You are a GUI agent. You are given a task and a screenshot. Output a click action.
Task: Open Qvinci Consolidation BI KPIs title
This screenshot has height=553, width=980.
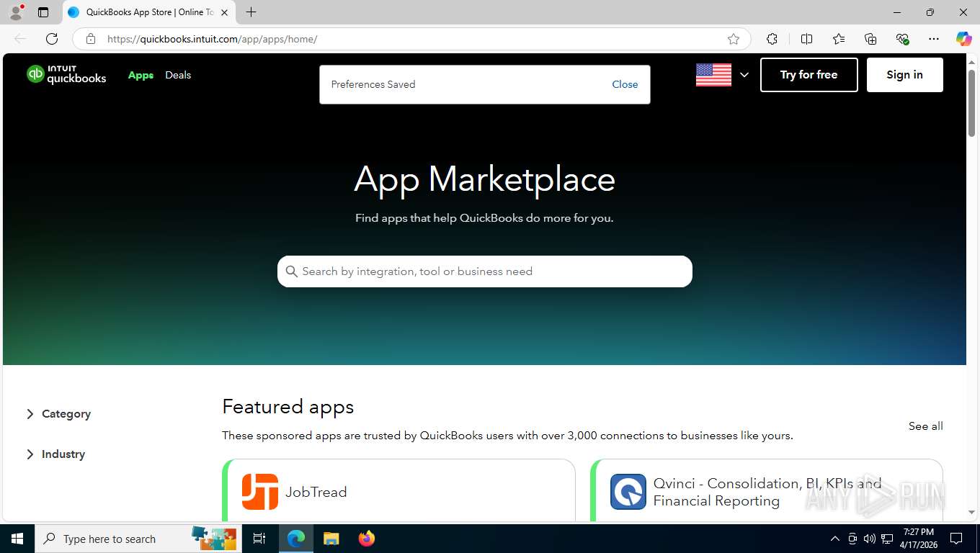point(767,492)
